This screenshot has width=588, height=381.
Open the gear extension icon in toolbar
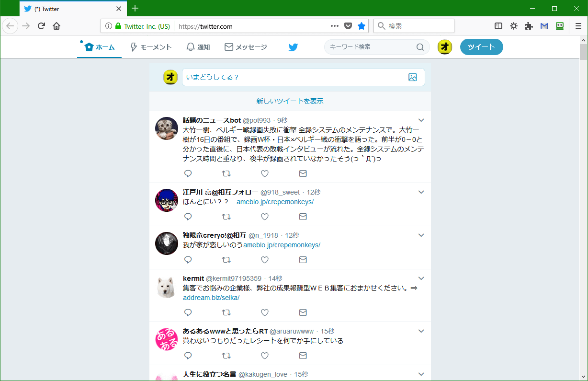click(x=514, y=26)
